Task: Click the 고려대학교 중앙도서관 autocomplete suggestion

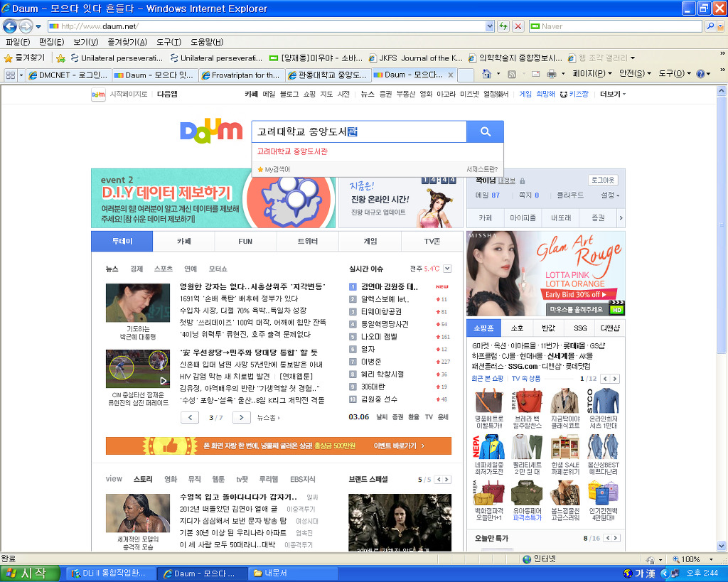Action: [x=292, y=152]
